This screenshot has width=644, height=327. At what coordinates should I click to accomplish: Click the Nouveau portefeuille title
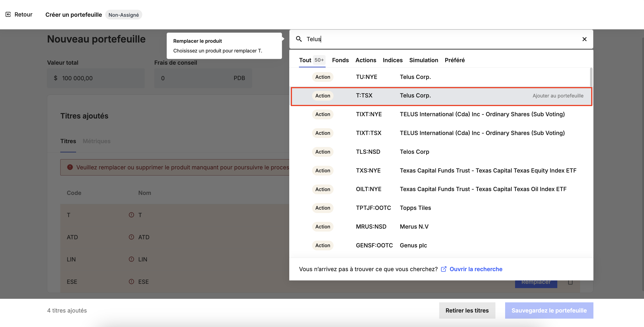96,39
